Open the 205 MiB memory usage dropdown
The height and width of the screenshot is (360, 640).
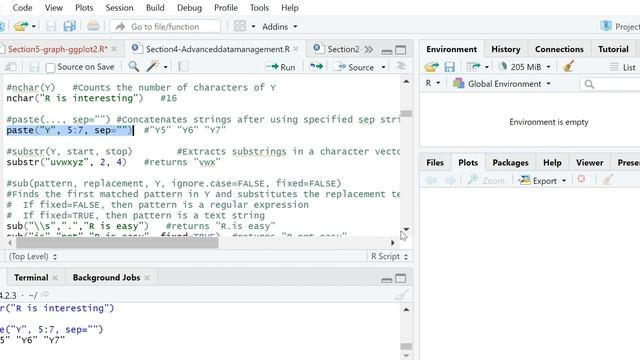(x=526, y=67)
